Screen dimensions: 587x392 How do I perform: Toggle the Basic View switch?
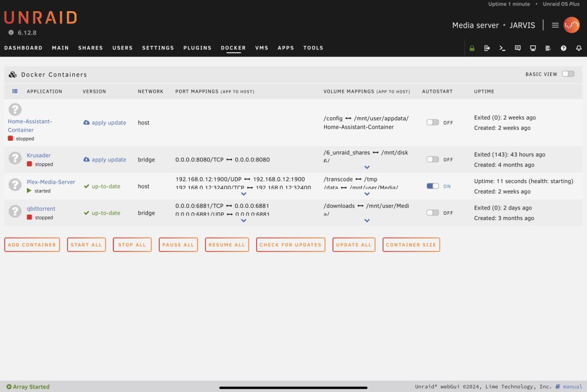(x=568, y=74)
